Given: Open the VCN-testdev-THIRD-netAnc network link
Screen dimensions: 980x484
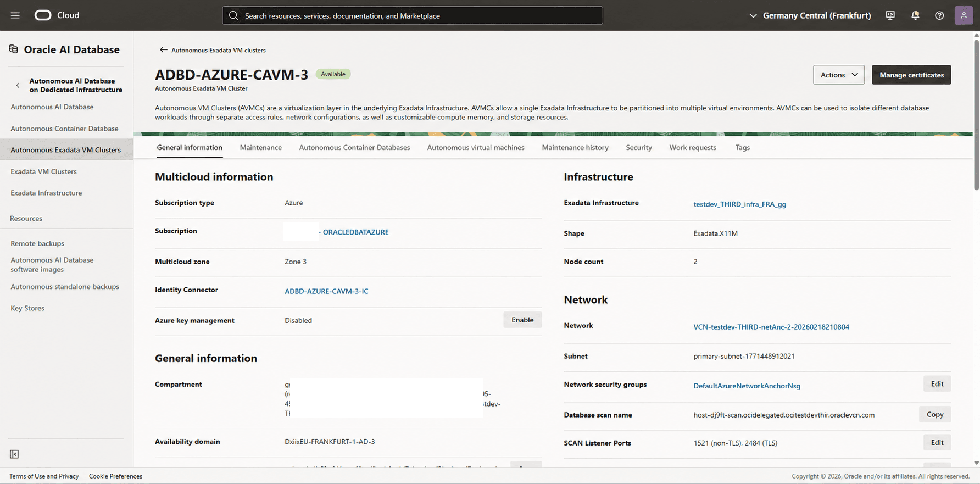Looking at the screenshot, I should click(x=771, y=327).
